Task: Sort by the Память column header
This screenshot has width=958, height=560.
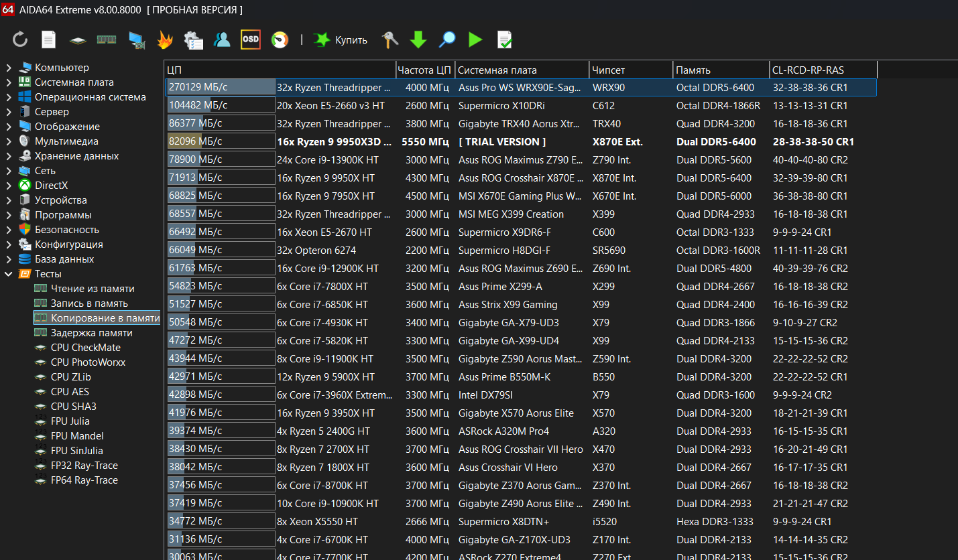Action: (x=721, y=70)
